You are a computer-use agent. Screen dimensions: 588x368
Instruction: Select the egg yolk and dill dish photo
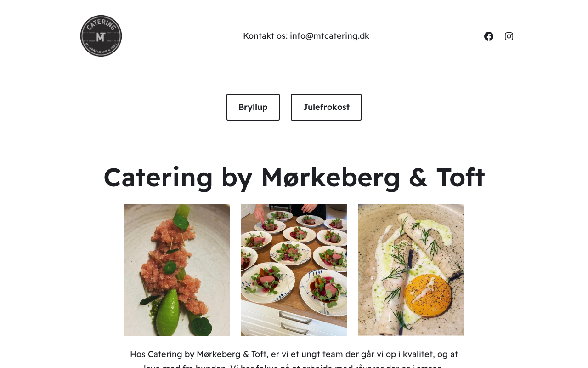(411, 270)
